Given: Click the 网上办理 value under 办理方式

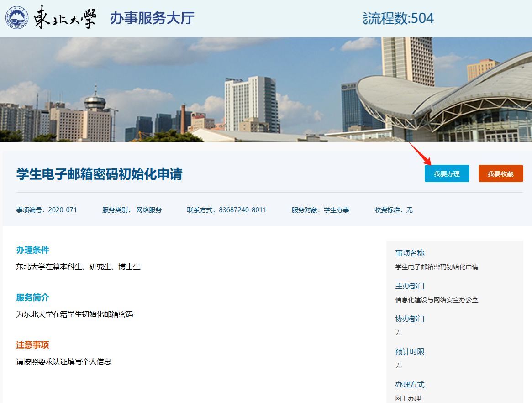Looking at the screenshot, I should 408,398.
